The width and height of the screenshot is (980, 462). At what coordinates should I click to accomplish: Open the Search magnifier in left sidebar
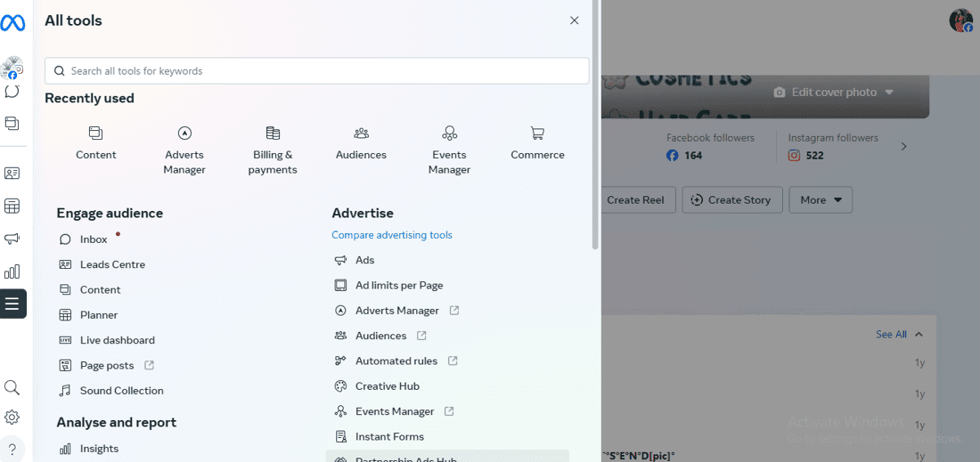(x=12, y=388)
